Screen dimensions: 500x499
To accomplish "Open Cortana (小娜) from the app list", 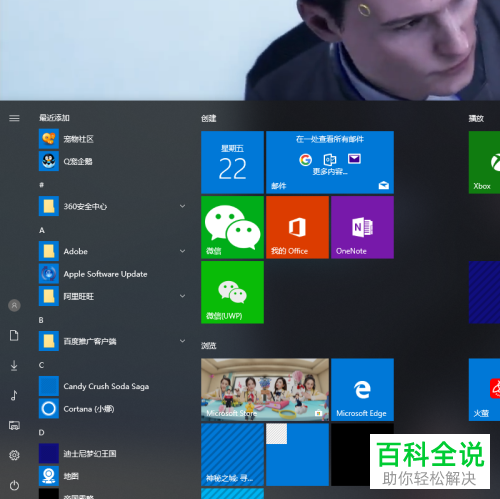I will (x=112, y=409).
